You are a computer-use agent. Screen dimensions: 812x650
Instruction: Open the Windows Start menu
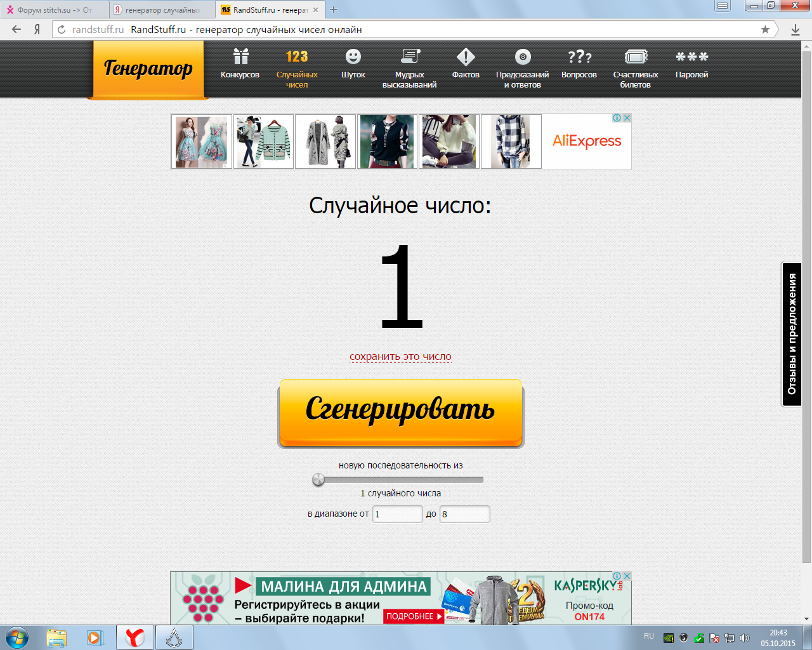point(17,637)
